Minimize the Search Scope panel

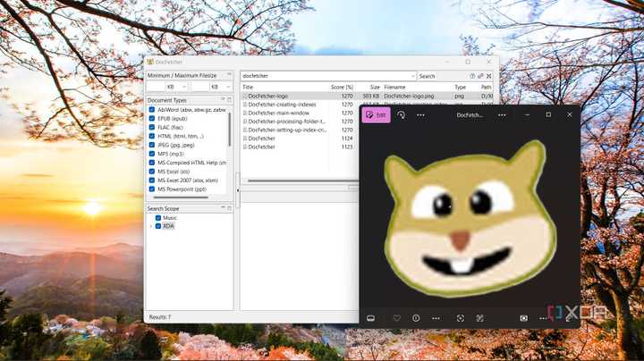[x=222, y=208]
